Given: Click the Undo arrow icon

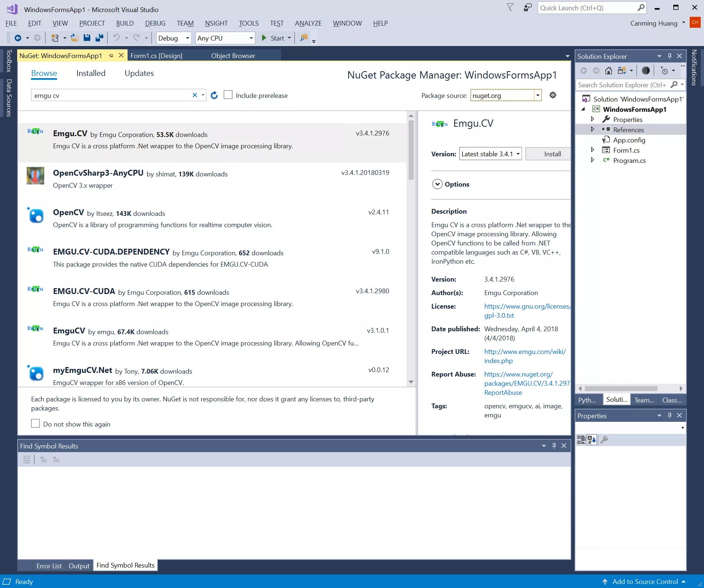Looking at the screenshot, I should pos(116,38).
